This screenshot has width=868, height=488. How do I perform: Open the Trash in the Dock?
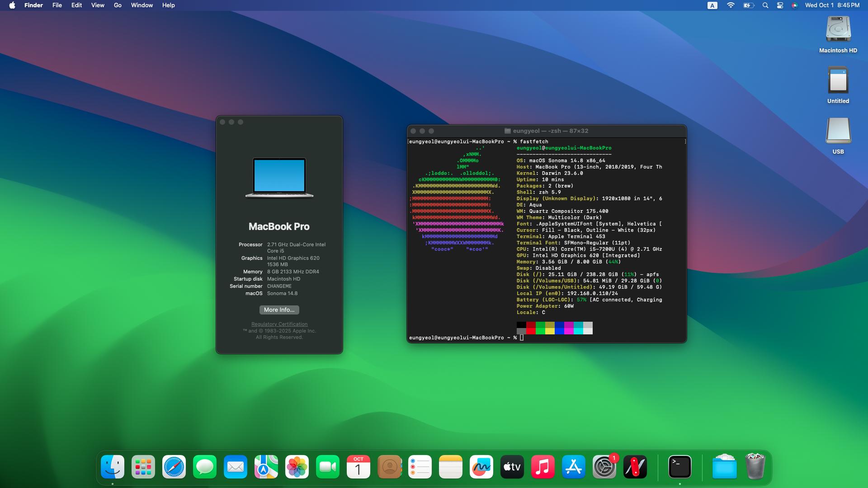755,467
